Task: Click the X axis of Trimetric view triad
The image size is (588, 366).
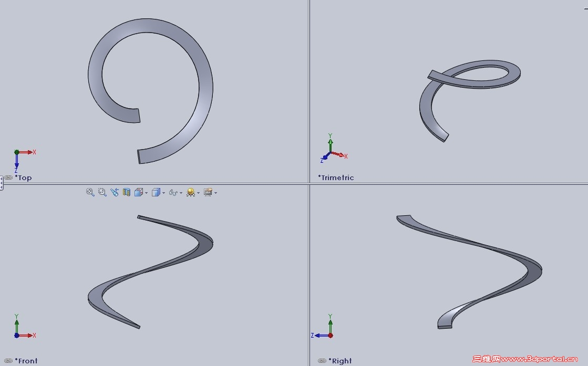Action: pos(339,154)
